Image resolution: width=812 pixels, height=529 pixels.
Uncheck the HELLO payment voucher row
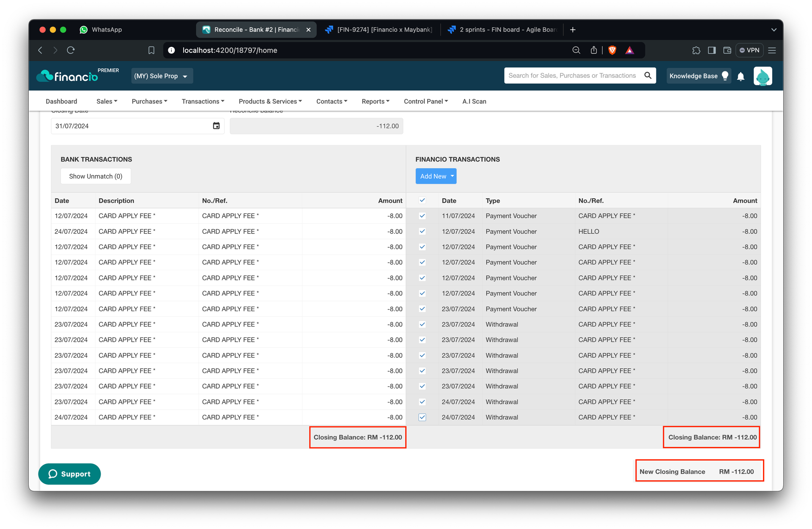(x=422, y=231)
